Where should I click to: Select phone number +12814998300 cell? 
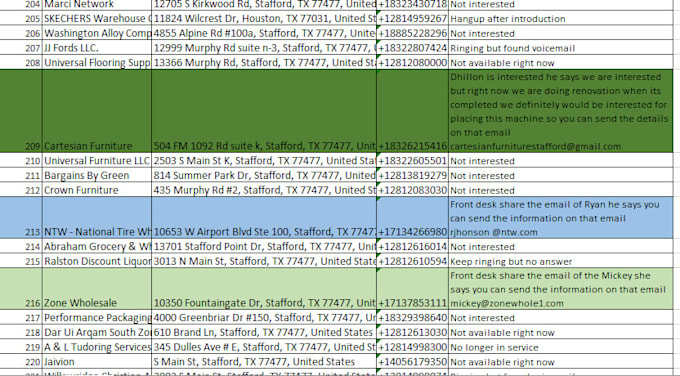pyautogui.click(x=412, y=347)
